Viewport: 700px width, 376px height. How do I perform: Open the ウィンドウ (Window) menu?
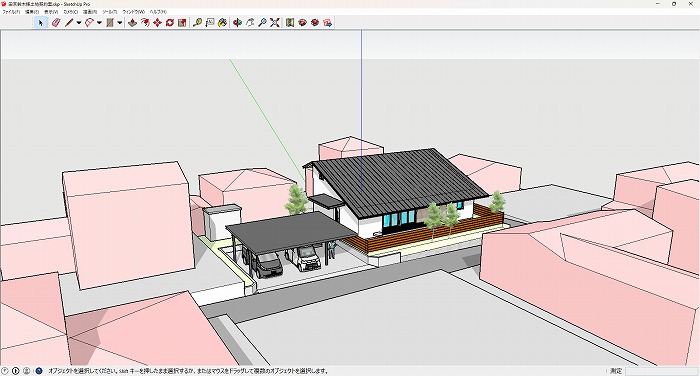[x=133, y=12]
